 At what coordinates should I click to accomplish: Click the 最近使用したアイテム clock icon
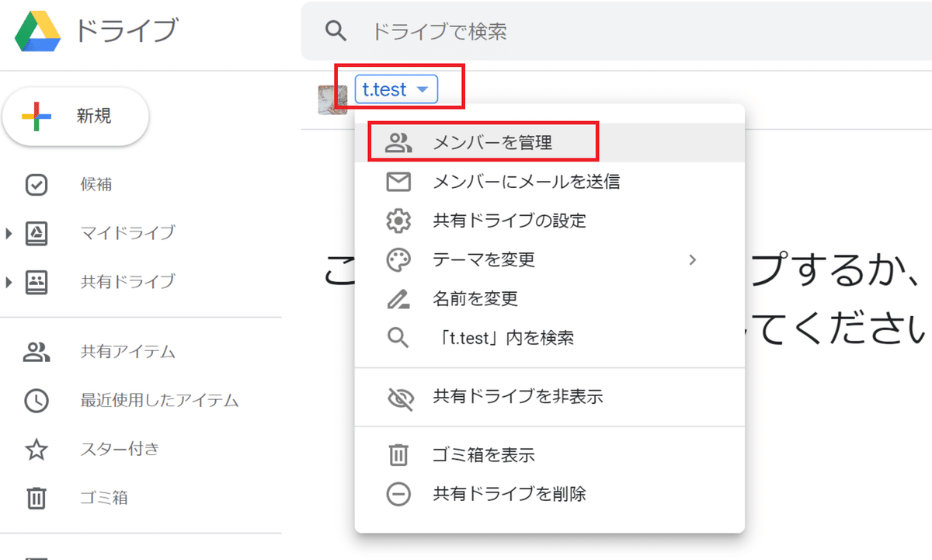37,400
